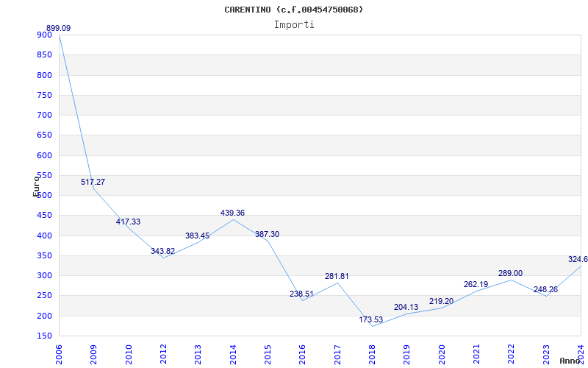588x368 pixels.
Task: Select the 650 y-axis tick
Action: coord(44,135)
